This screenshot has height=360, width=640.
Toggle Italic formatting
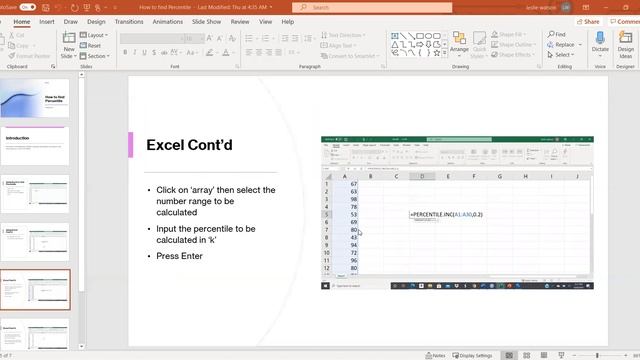135,53
